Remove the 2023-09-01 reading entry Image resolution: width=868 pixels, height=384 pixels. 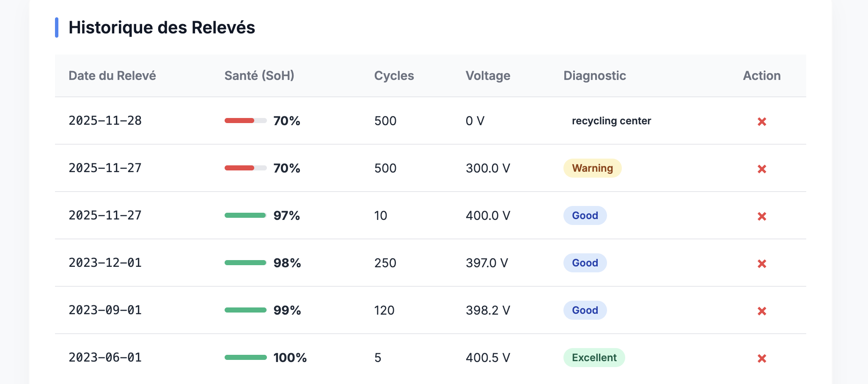pyautogui.click(x=761, y=311)
